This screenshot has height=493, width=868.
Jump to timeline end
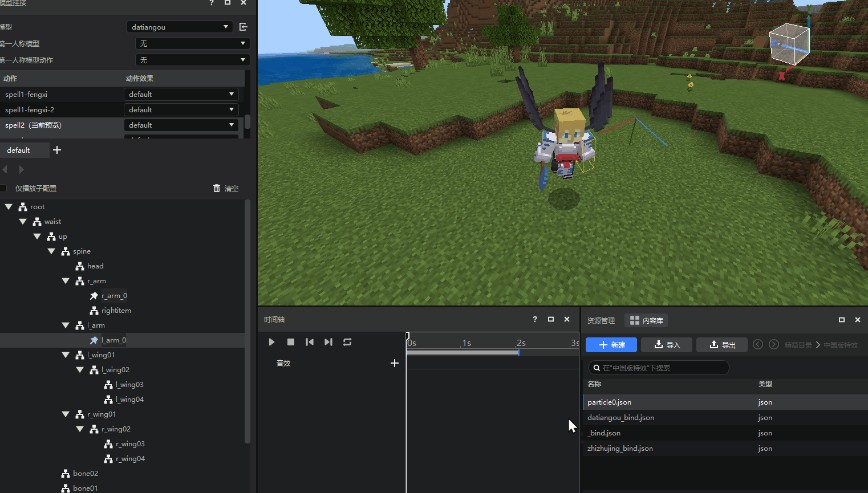(x=328, y=342)
